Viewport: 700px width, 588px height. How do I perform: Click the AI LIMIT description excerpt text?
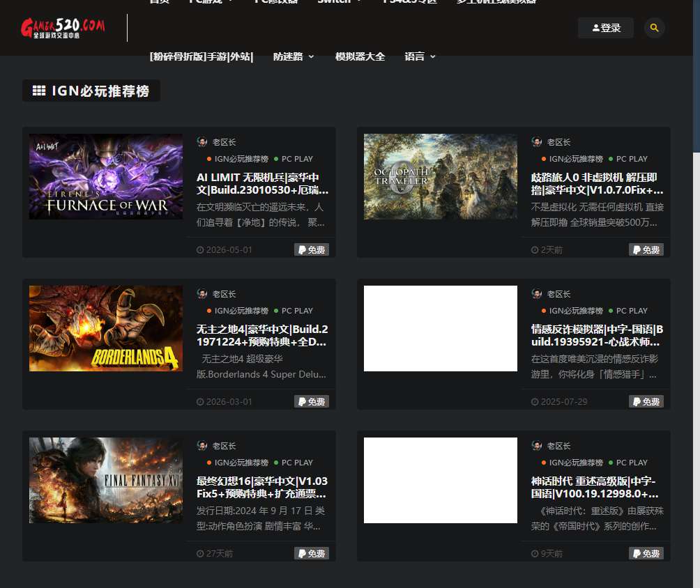261,215
